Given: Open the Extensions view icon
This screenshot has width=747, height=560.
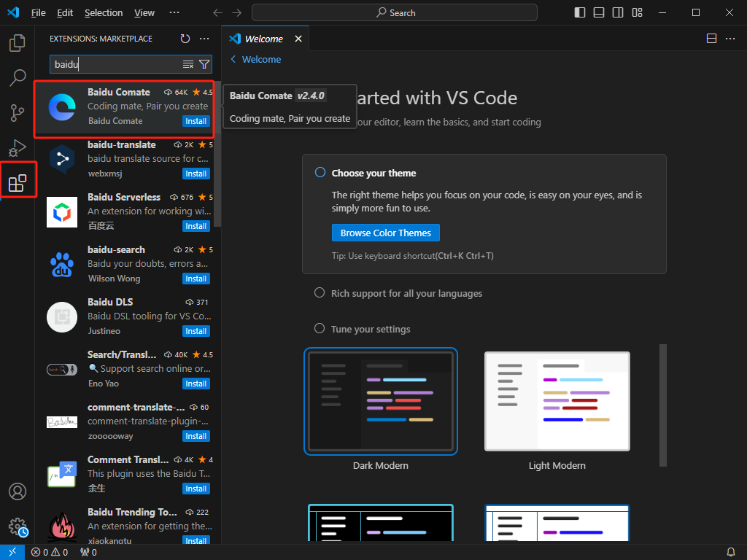Looking at the screenshot, I should coord(18,183).
